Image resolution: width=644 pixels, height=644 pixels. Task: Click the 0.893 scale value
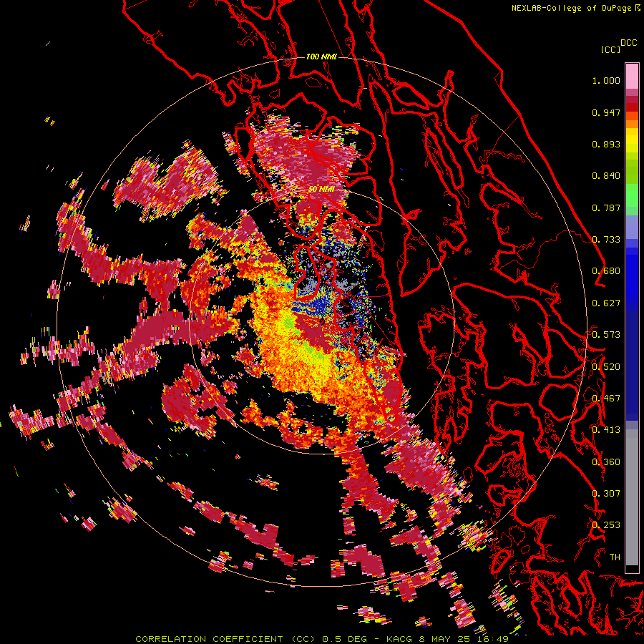coord(606,144)
